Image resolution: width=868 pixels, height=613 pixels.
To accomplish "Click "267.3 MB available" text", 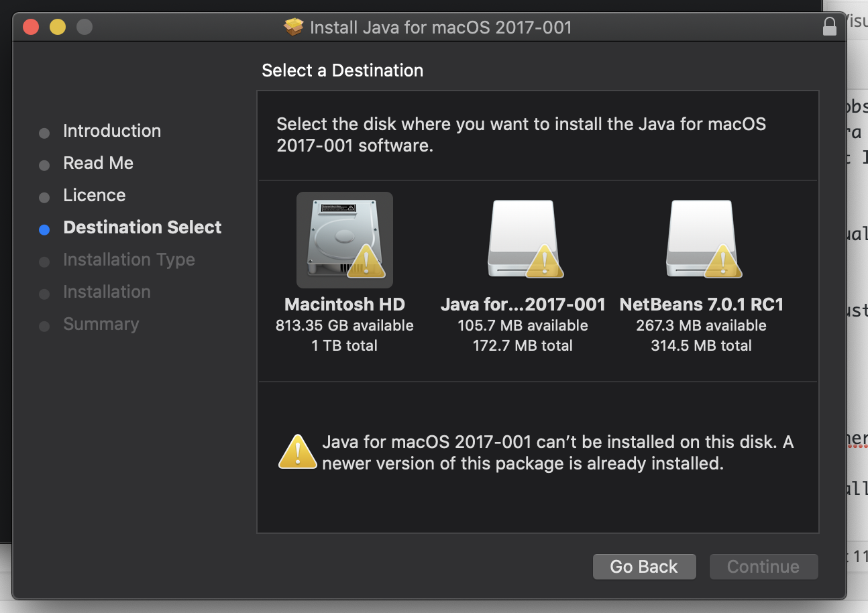I will pyautogui.click(x=702, y=326).
